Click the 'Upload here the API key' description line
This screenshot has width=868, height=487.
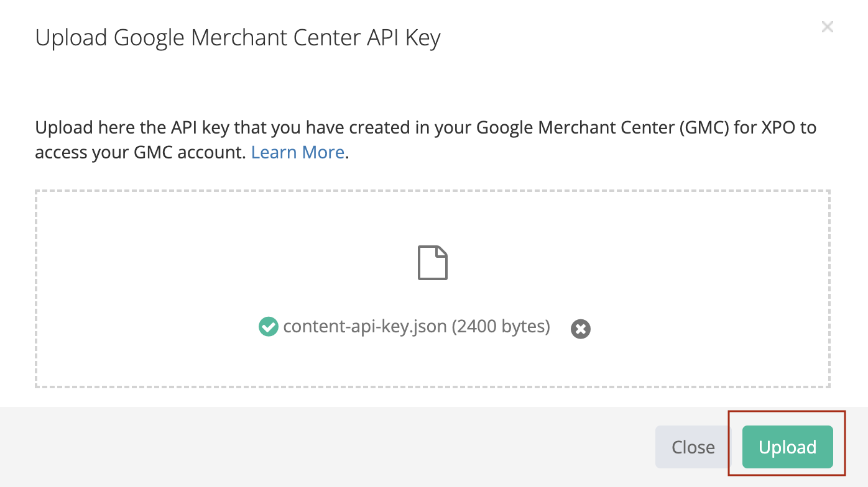[187, 128]
